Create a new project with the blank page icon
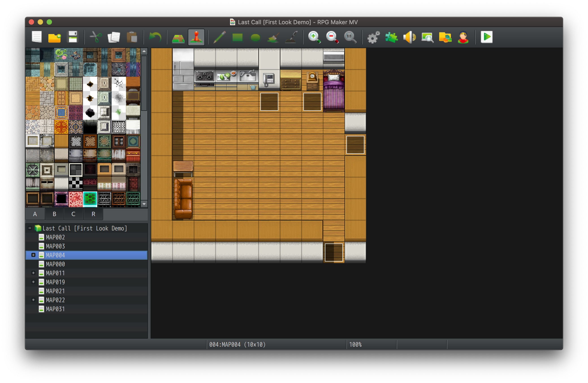The image size is (588, 383). click(37, 37)
